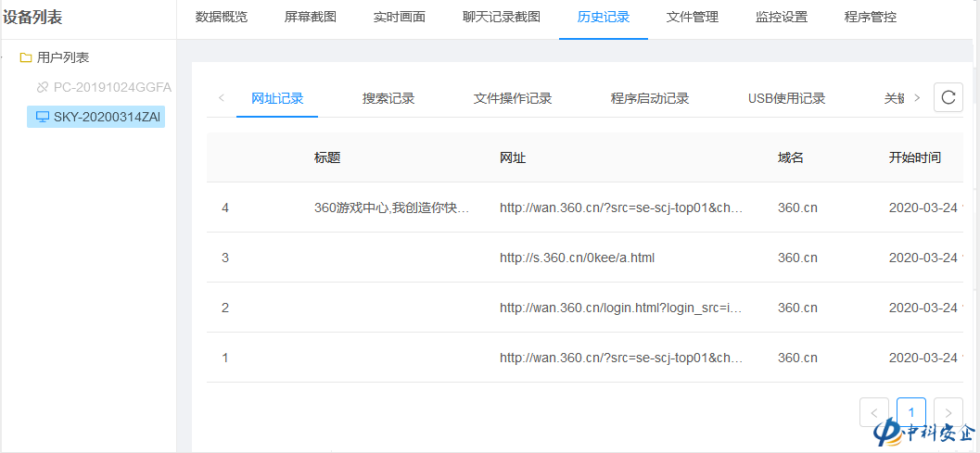Select page number 1
Viewport: 980px width, 453px height.
(x=911, y=412)
